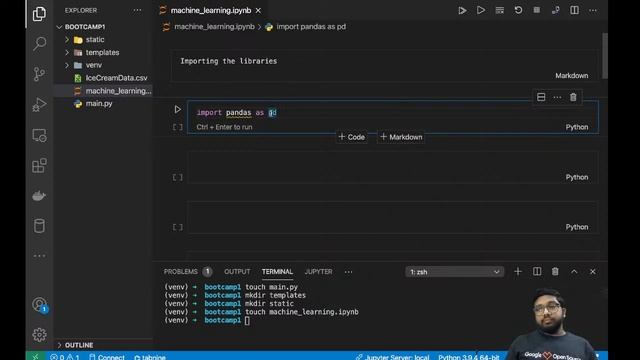Change Markdown cell language label
640x360 pixels.
571,76
